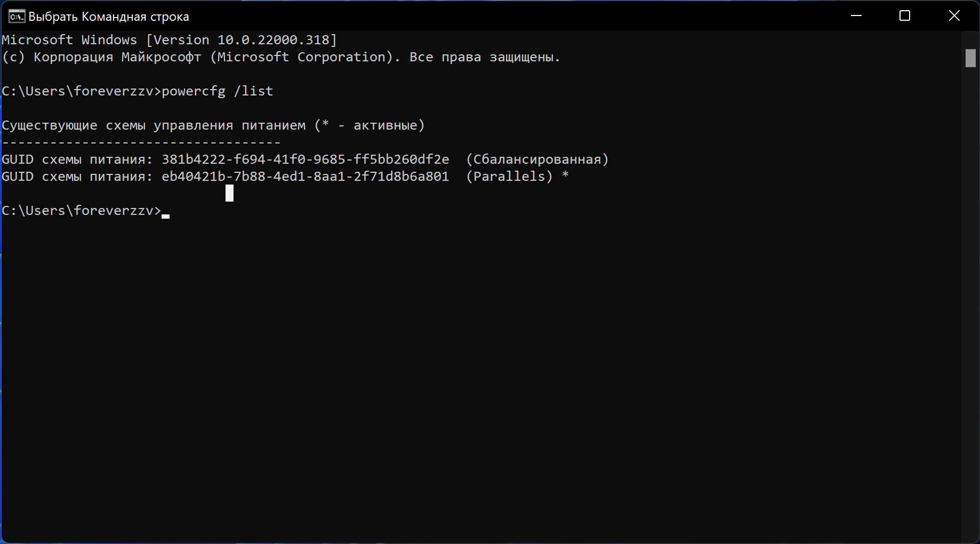Click the vertical scrollbar thumb
This screenshot has width=980, height=544.
(970, 58)
